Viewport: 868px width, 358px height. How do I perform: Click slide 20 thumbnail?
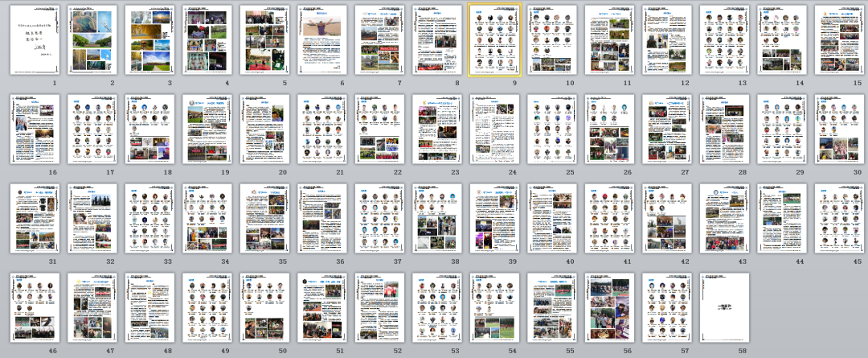(x=264, y=130)
